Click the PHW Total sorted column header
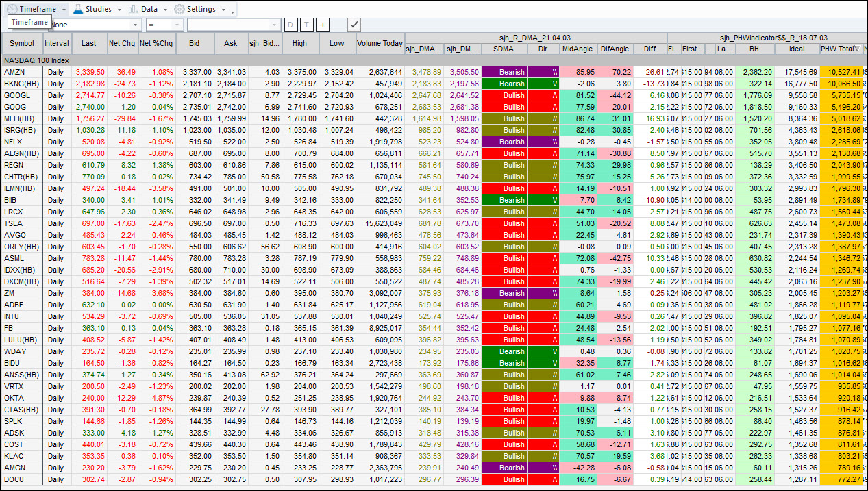This screenshot has width=868, height=491. (841, 49)
